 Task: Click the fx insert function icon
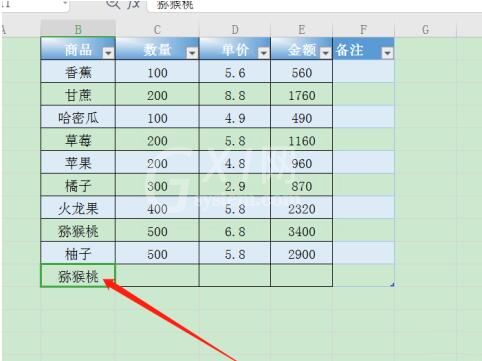[x=134, y=4]
